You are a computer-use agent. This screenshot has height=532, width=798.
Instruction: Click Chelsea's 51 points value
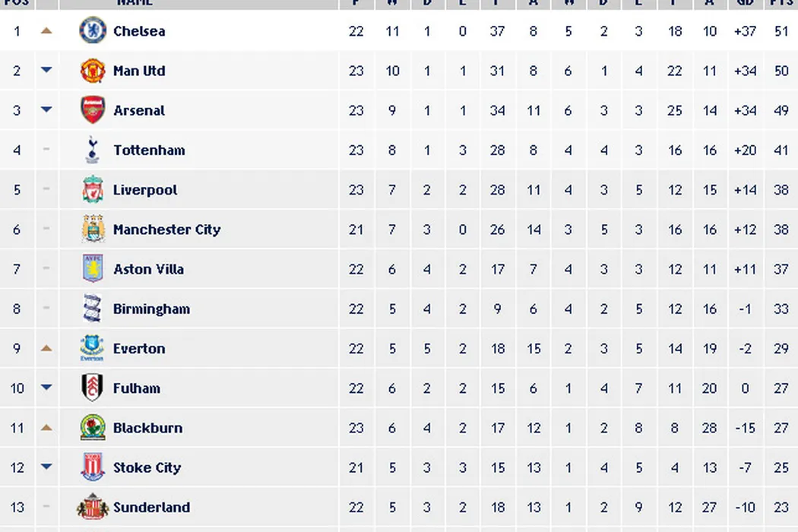pyautogui.click(x=780, y=31)
